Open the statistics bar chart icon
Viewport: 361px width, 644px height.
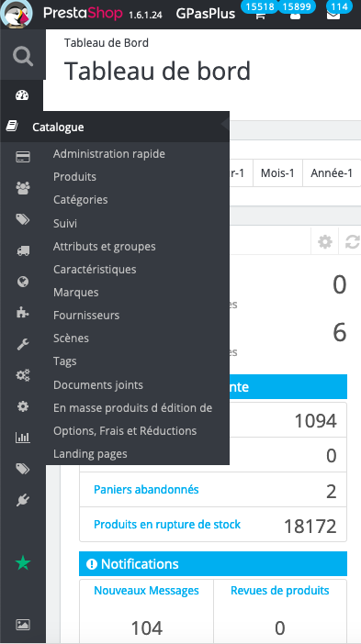(23, 438)
